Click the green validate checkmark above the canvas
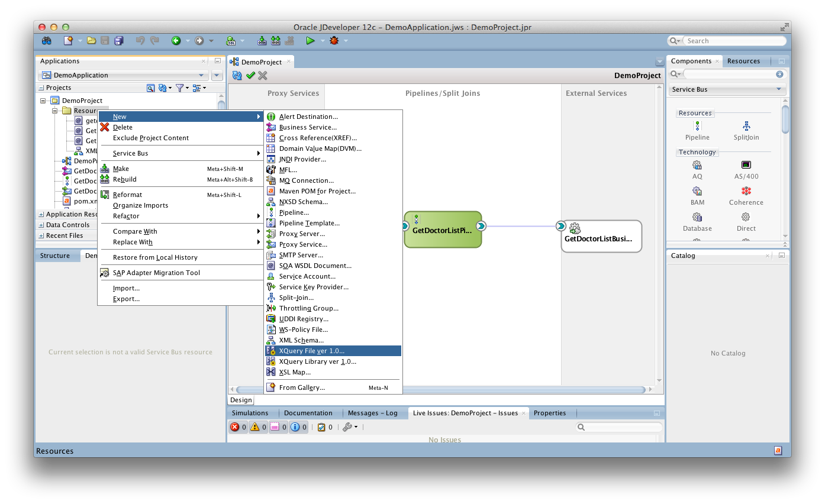The image size is (825, 504). pos(250,75)
